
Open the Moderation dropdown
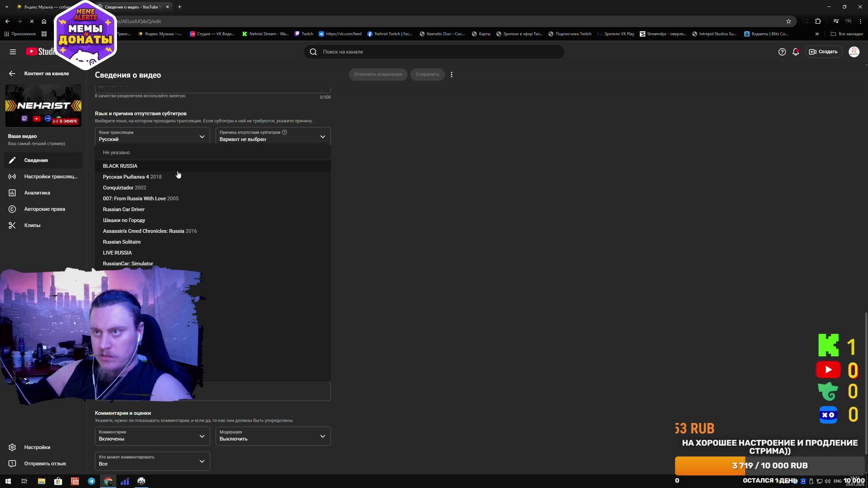coord(273,436)
